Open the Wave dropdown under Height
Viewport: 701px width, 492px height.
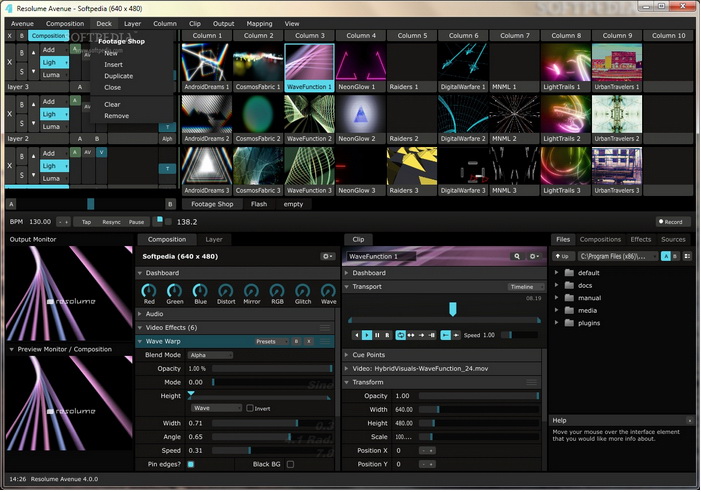[217, 408]
